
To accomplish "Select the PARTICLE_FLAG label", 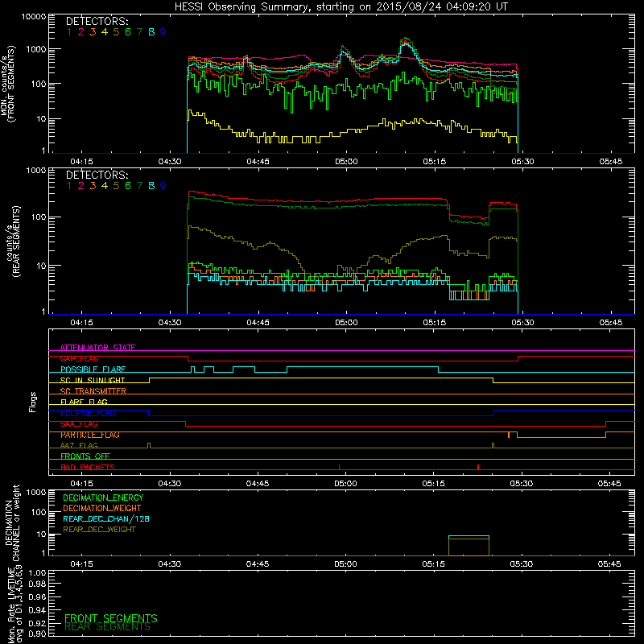I will click(90, 435).
